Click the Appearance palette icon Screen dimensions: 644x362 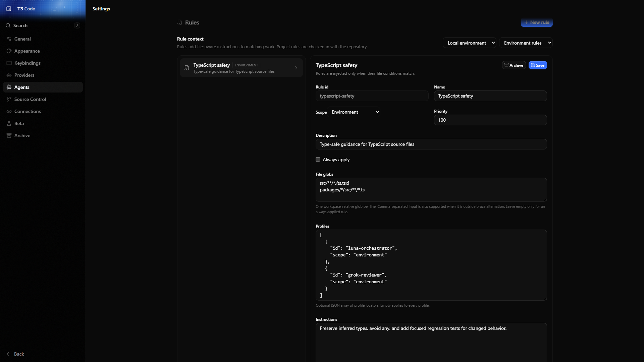9,51
